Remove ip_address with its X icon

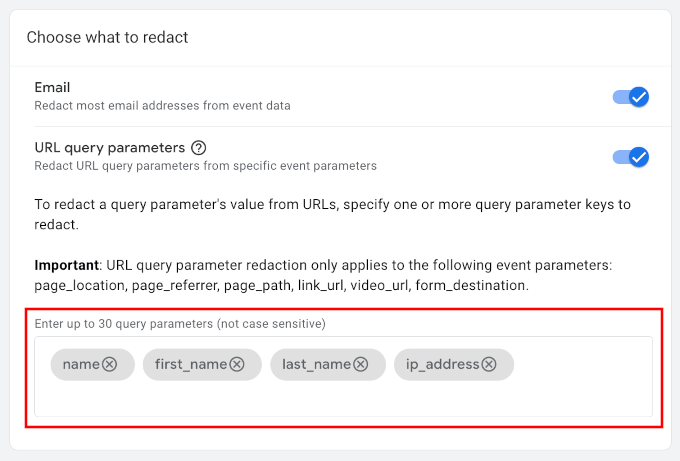pyautogui.click(x=489, y=365)
